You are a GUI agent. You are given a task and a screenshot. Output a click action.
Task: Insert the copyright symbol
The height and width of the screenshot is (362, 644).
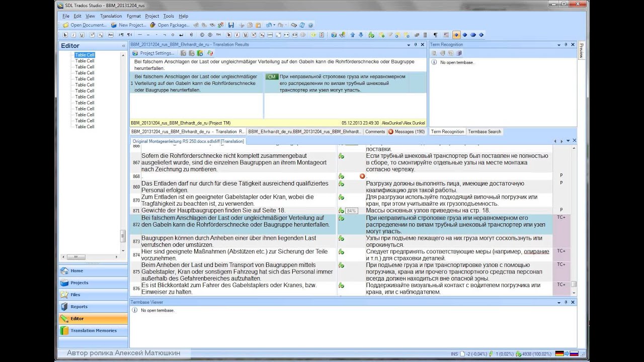click(202, 35)
